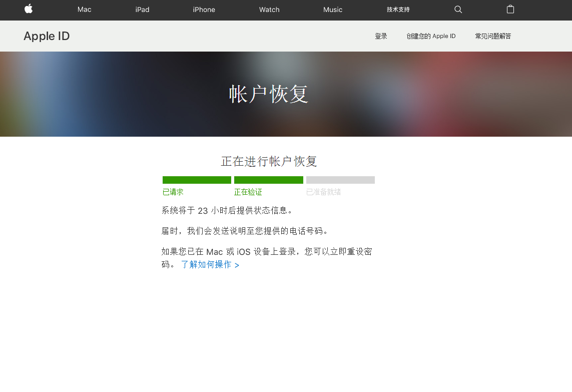
Task: Click the green 已请求 progress bar segment
Action: 197,180
